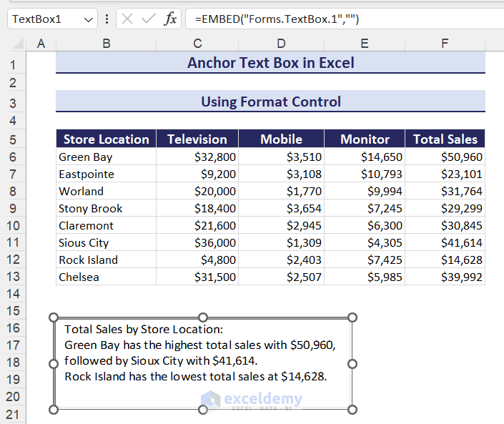Select the 'Eastpointe' cell
The image size is (504, 424).
click(x=106, y=174)
